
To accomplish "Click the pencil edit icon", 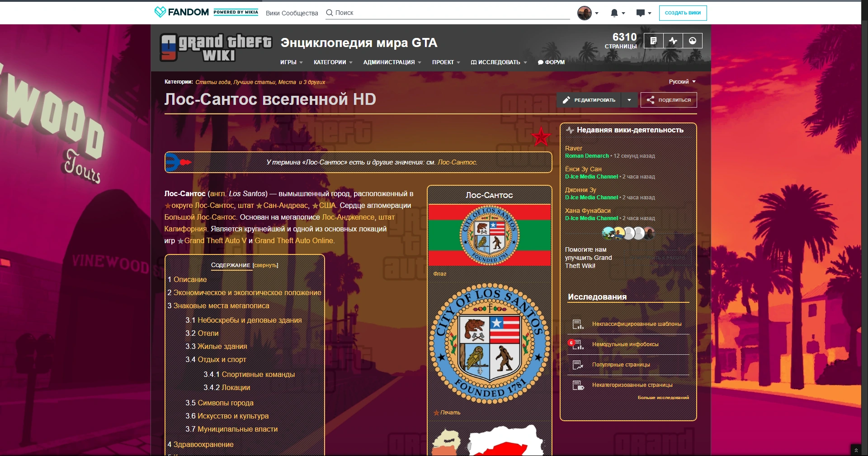I will point(566,100).
